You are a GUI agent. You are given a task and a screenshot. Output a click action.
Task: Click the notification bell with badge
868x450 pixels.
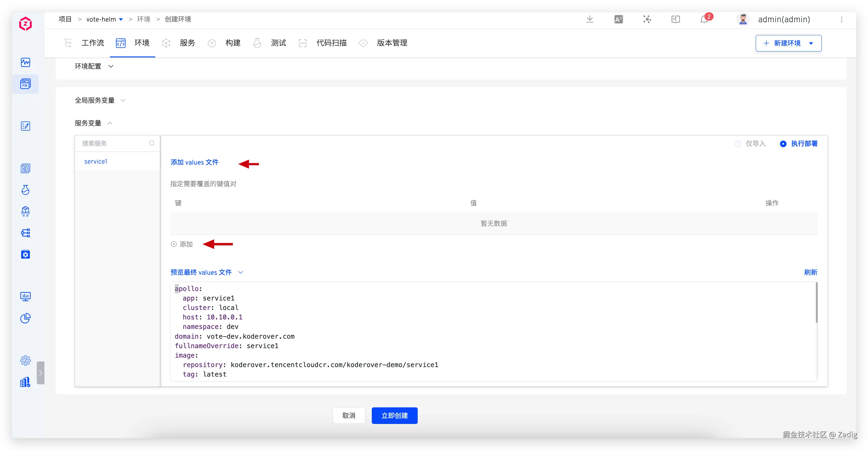click(x=704, y=19)
